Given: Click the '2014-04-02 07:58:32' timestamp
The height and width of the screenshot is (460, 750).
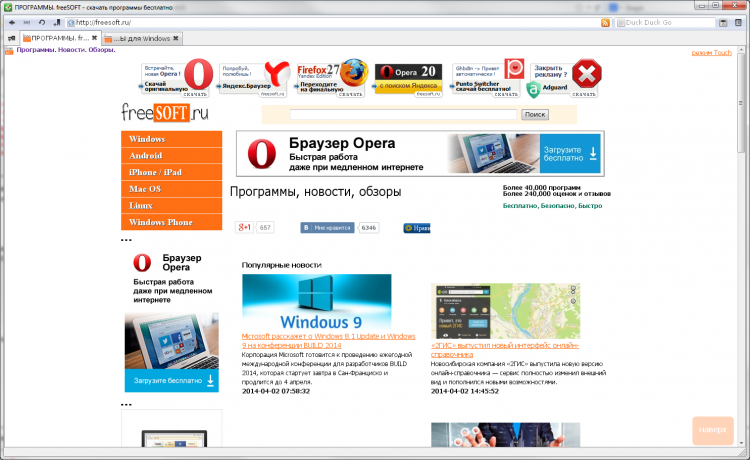Looking at the screenshot, I should coord(276,391).
